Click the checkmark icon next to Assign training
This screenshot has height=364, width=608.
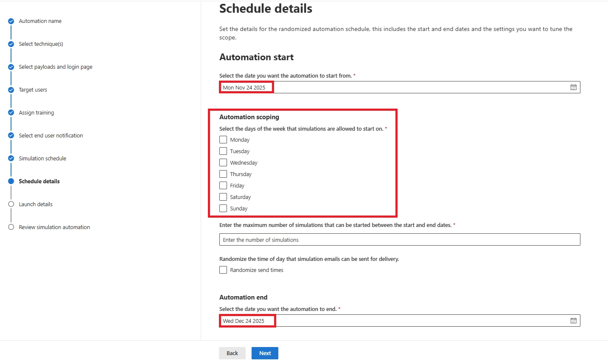[11, 112]
